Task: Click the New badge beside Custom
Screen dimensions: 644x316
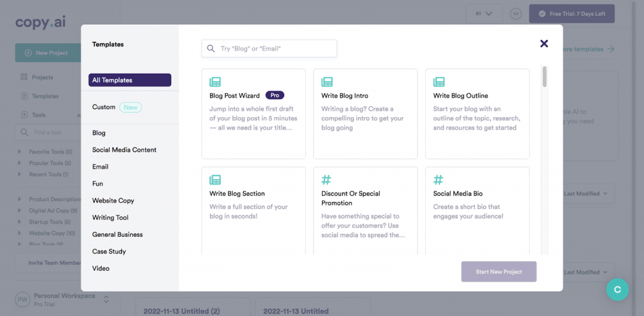Action: click(x=131, y=107)
